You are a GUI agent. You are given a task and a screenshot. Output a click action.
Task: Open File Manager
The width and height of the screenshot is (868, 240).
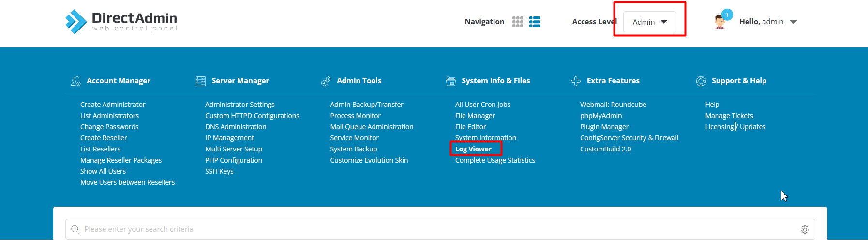(x=475, y=116)
